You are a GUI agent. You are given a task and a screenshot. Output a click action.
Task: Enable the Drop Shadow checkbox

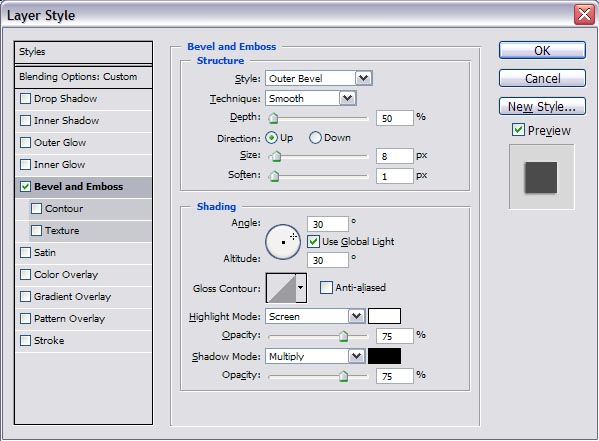point(26,99)
